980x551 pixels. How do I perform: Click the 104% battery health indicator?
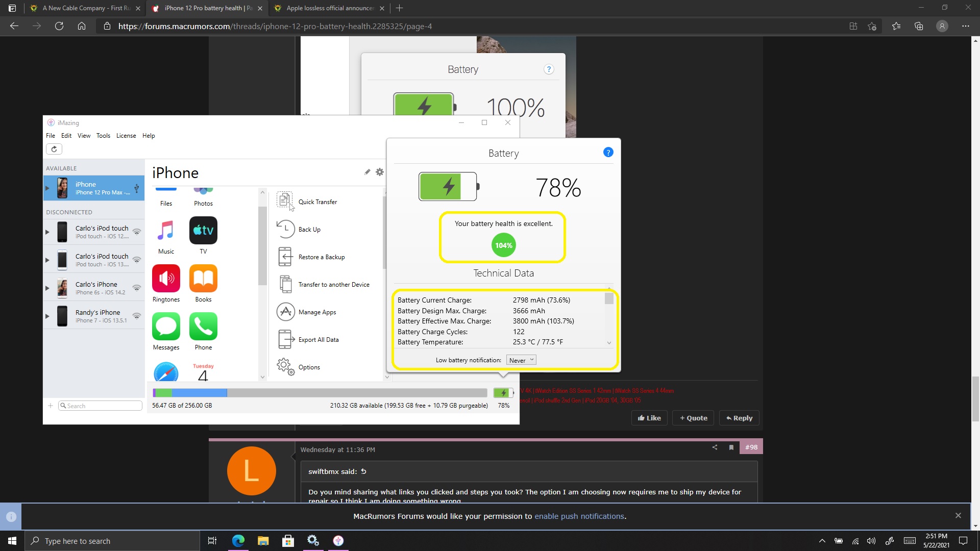point(503,245)
